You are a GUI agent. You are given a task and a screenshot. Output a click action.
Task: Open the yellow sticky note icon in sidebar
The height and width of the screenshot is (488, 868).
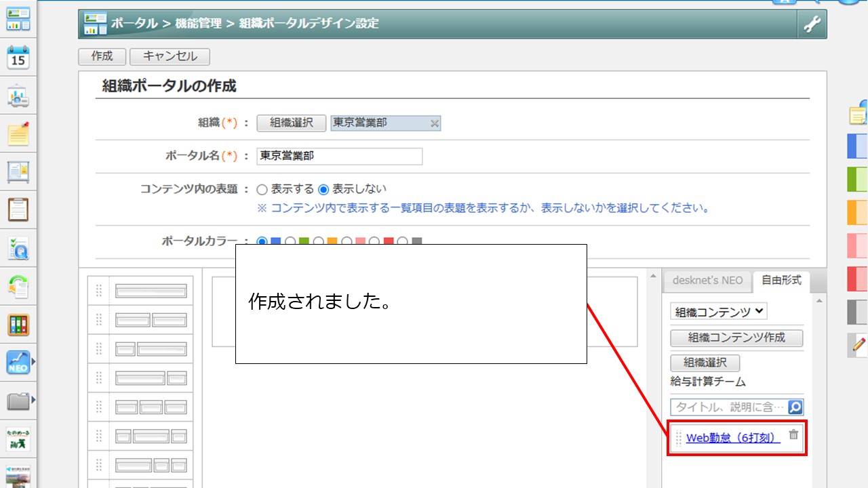(x=18, y=134)
